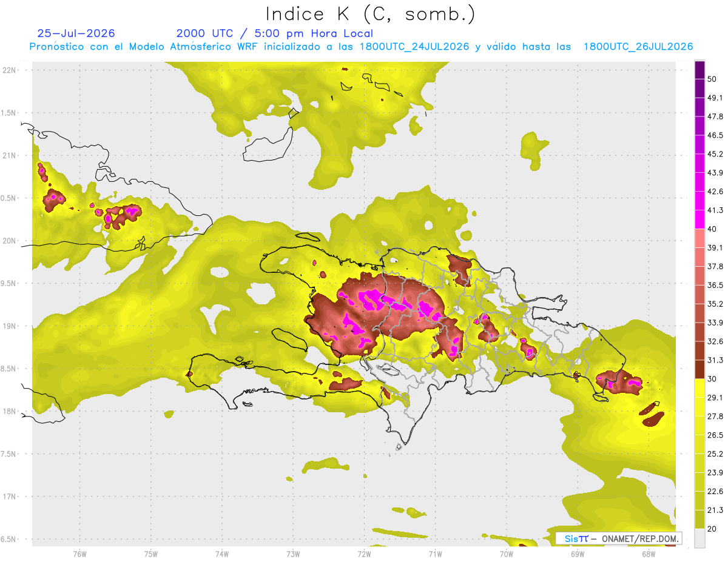
Task: Select the "71W" longitude label
Action: point(435,554)
